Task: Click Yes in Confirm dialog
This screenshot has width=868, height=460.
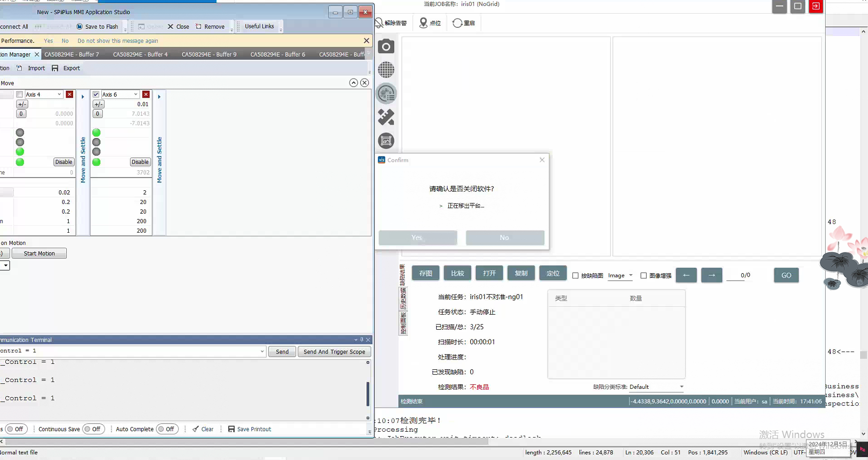Action: pos(418,238)
